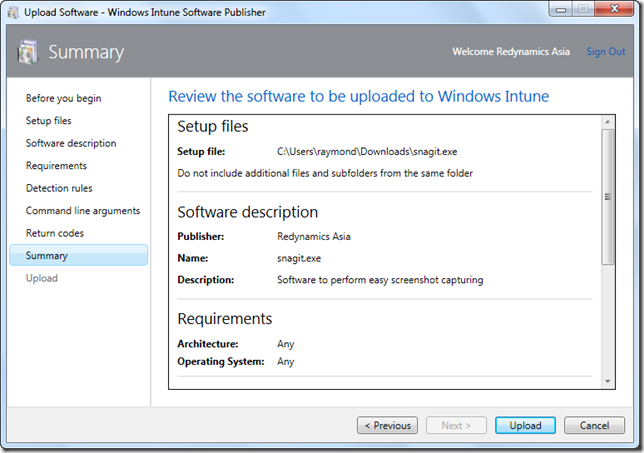Close the Upload Software window
The image size is (644, 453).
pyautogui.click(x=614, y=9)
